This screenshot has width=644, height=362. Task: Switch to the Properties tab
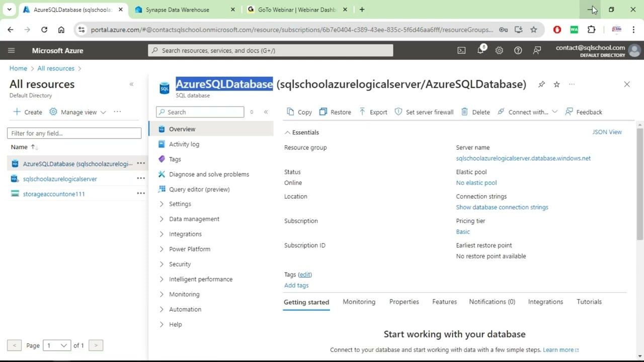[404, 302]
